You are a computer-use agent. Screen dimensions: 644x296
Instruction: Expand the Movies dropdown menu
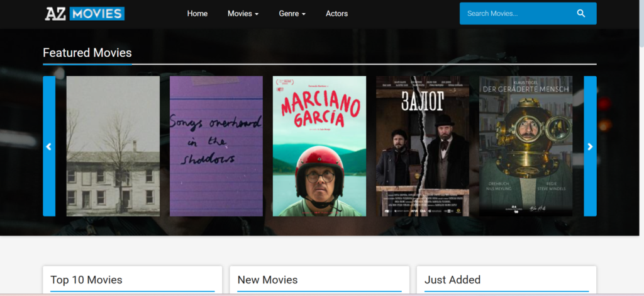[243, 14]
